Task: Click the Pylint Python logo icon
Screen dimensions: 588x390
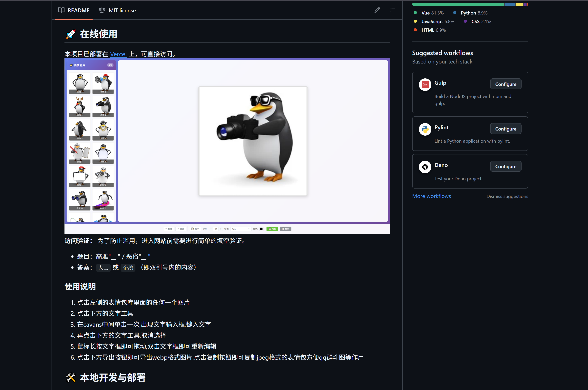Action: (x=425, y=129)
